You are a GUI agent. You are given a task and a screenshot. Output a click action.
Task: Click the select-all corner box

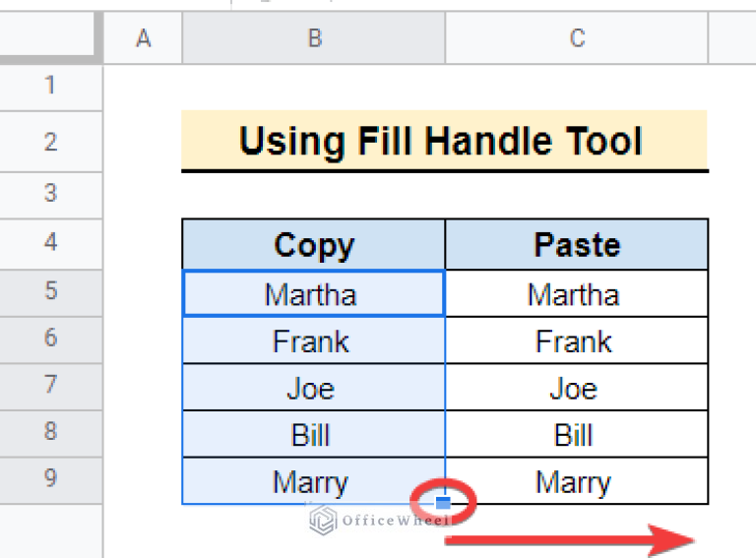[50, 38]
